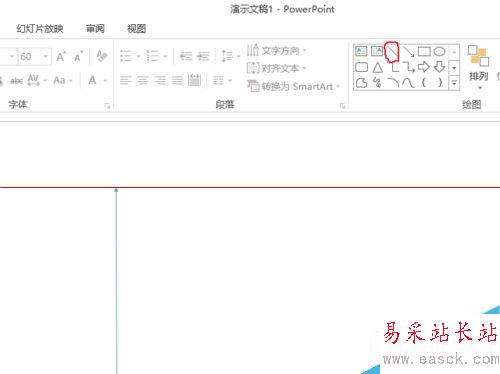This screenshot has width=500, height=374.
Task: Open the 字体 font dialog launcher
Action: (107, 106)
